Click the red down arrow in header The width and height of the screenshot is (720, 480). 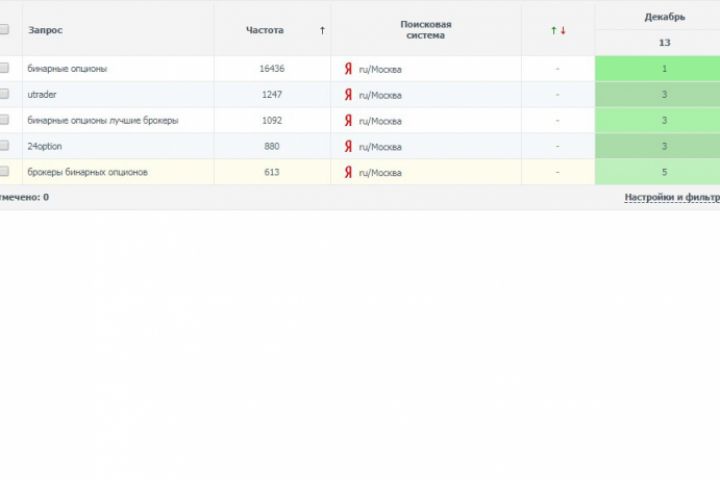[x=563, y=30]
